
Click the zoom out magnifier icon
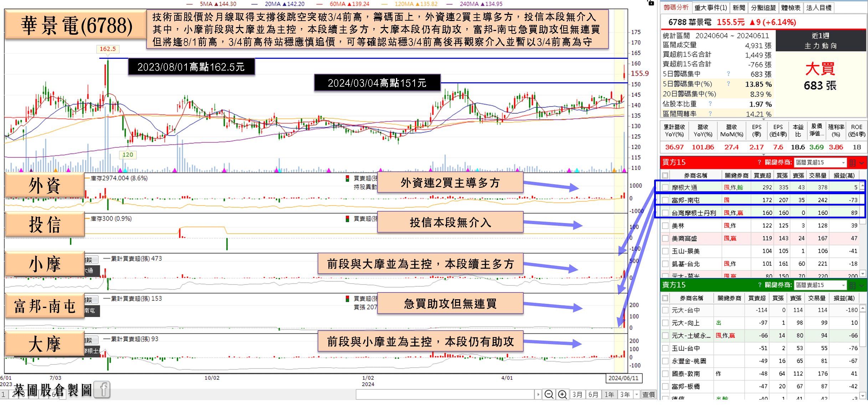pos(549,394)
